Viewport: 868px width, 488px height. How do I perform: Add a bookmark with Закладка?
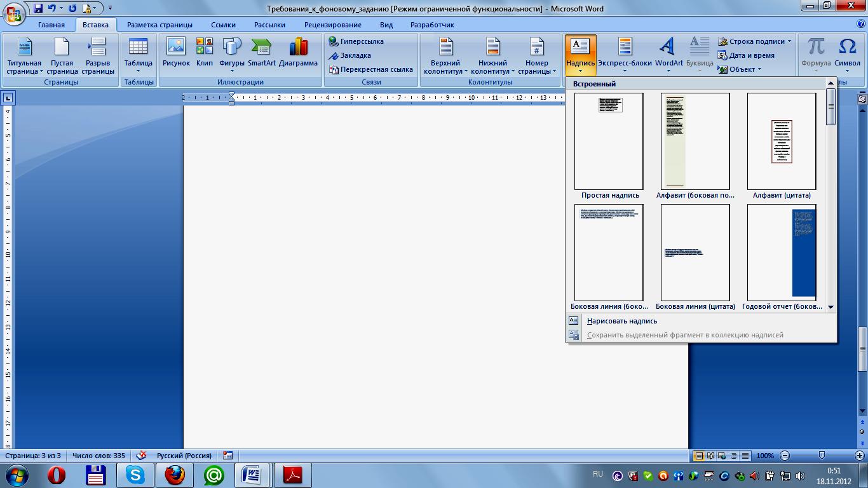click(350, 55)
